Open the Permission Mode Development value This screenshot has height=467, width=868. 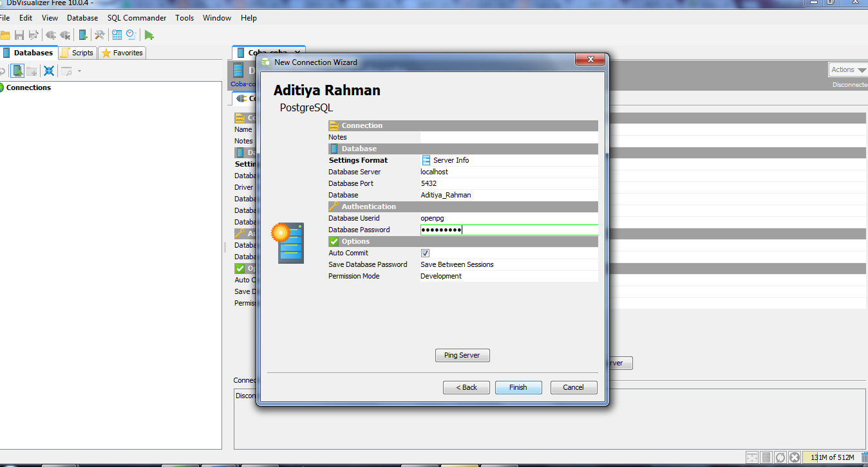click(509, 276)
